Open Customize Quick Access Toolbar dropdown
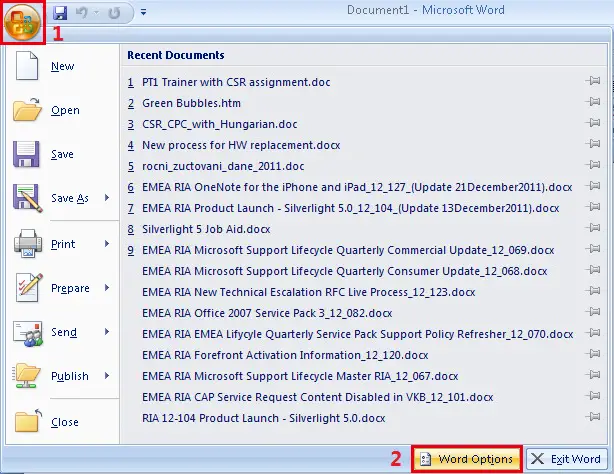 point(144,13)
